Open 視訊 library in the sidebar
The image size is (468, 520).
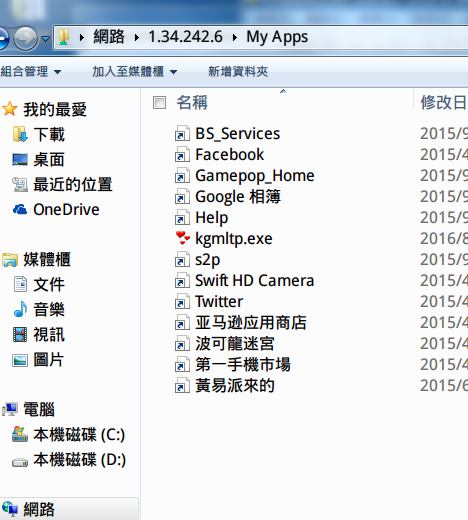coord(49,334)
